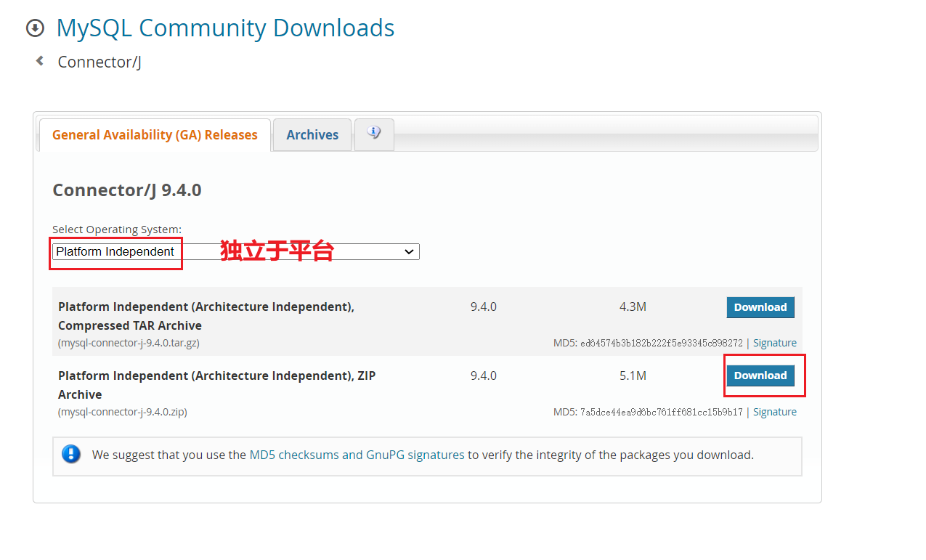This screenshot has height=560, width=926.
Task: Click the MD5 hash ed64574b3b182b222f5e93345c898272
Action: pos(662,343)
